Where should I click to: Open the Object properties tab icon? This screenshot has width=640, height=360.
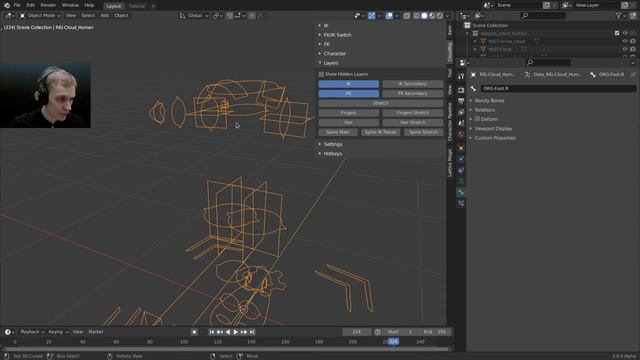point(461,148)
